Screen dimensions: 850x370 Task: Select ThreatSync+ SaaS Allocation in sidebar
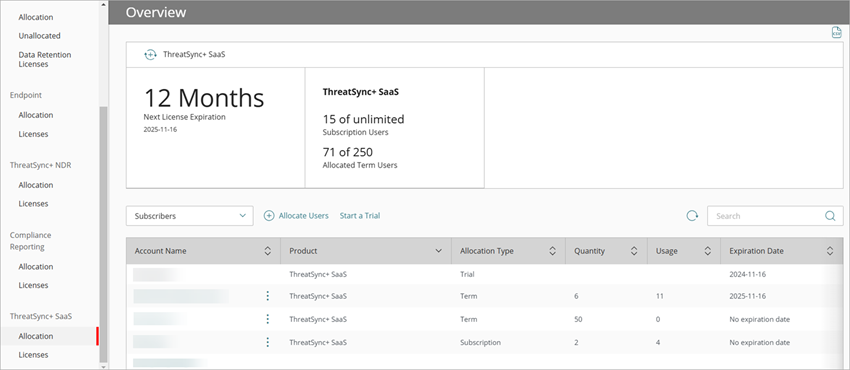pyautogui.click(x=36, y=336)
